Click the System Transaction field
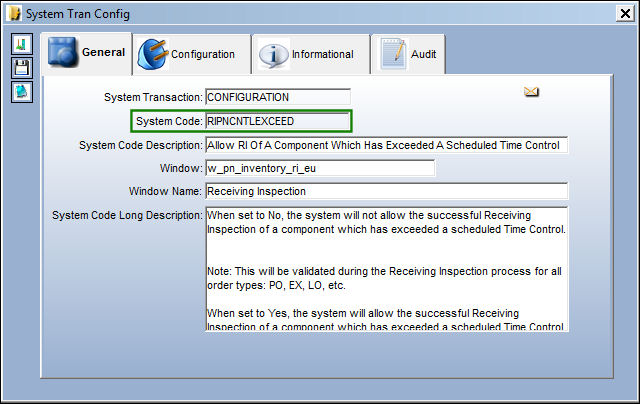Screen dimensions: 640x404 [x=278, y=97]
